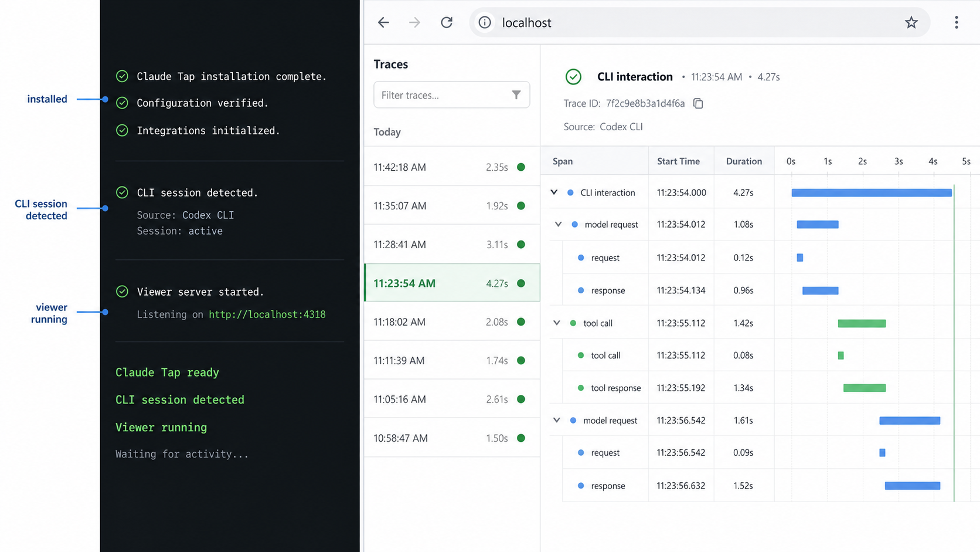Viewport: 980px width, 552px height.
Task: Collapse the model request span starting 11:23:54.012
Action: point(558,224)
